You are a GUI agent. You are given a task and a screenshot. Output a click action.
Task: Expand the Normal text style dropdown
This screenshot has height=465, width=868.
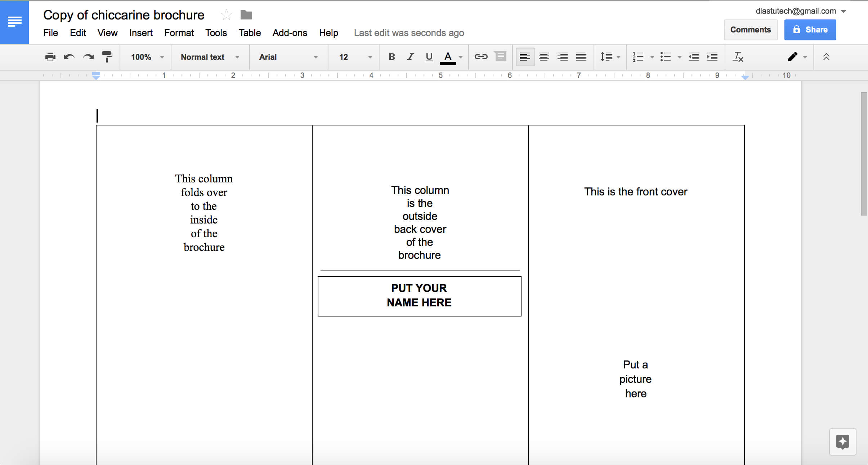[238, 56]
